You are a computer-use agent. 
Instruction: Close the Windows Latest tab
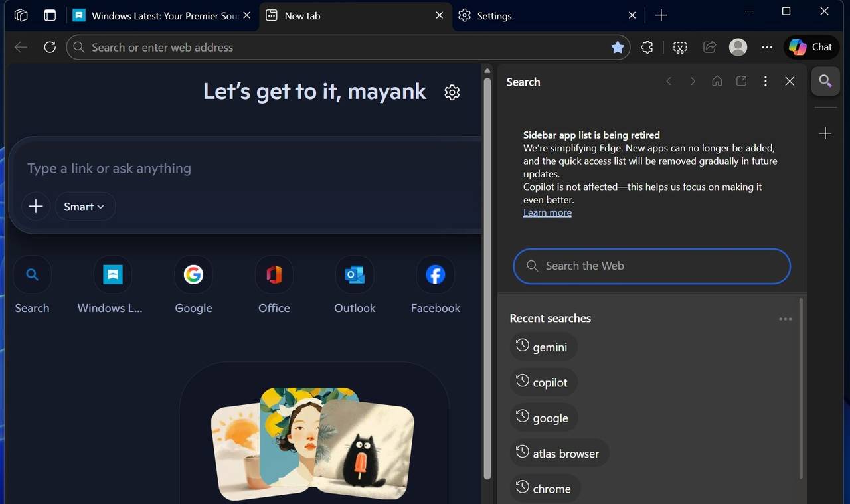(247, 15)
